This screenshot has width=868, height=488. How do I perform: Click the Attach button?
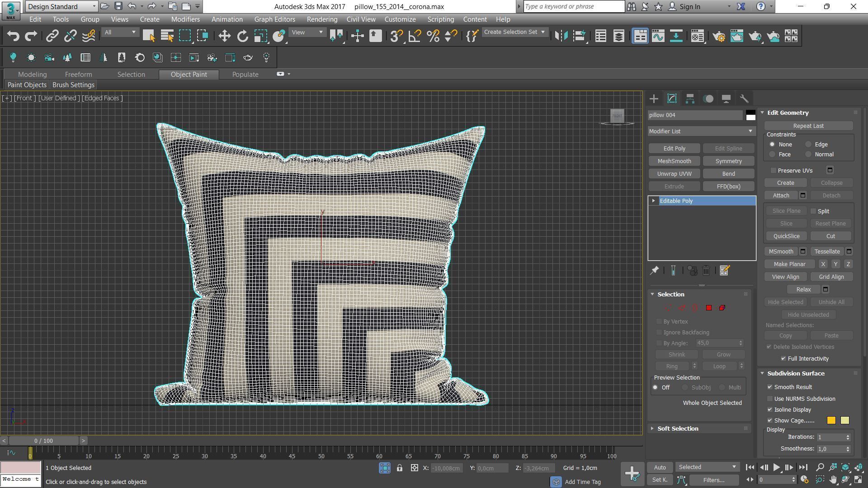point(781,195)
